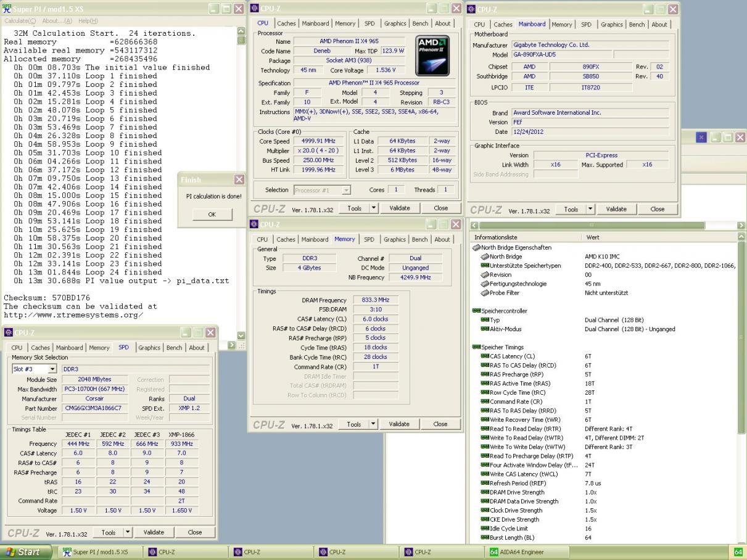This screenshot has width=747, height=560.
Task: Click the North Bridge Eigenschaften icon in AIDA64
Action: pos(476,247)
